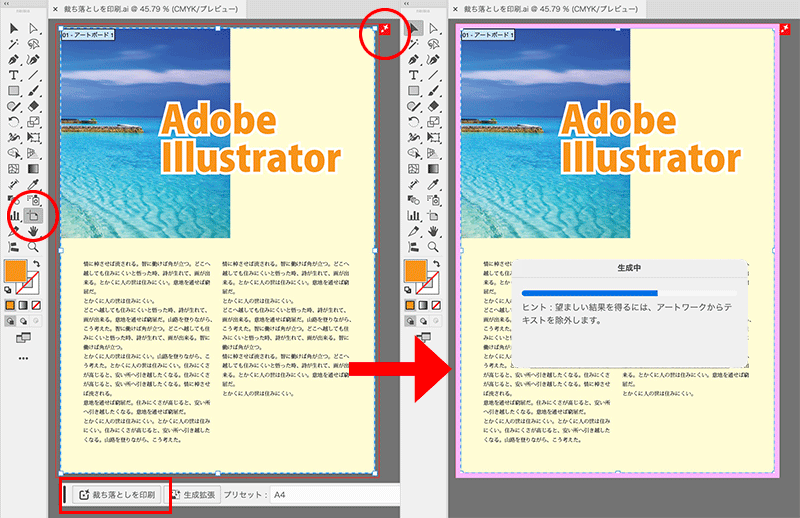Pick the Mesh tool in right window
800x518 pixels.
pos(414,168)
